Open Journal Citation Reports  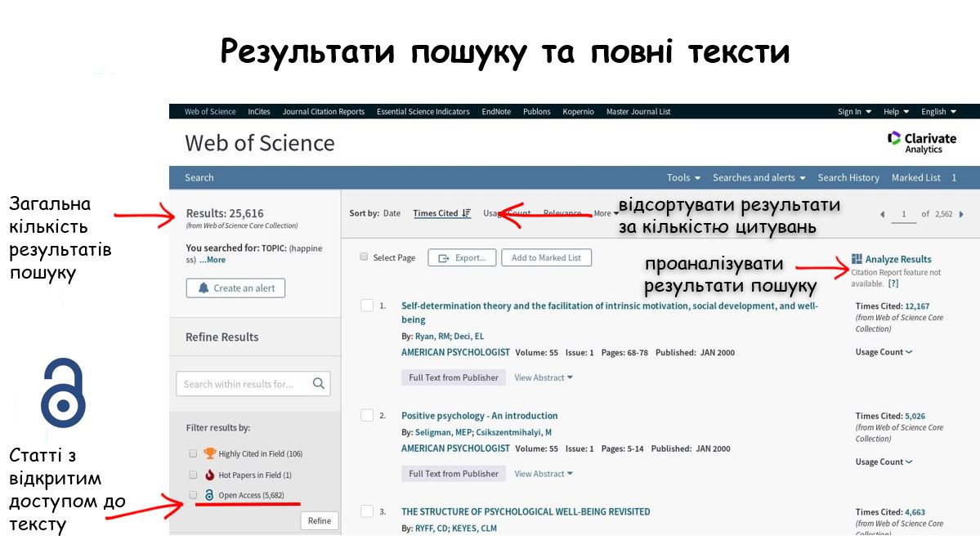point(323,112)
